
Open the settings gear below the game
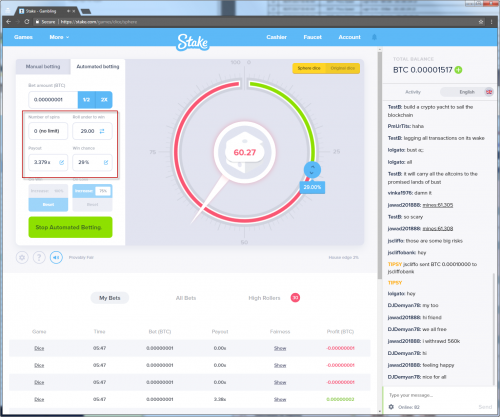click(22, 257)
